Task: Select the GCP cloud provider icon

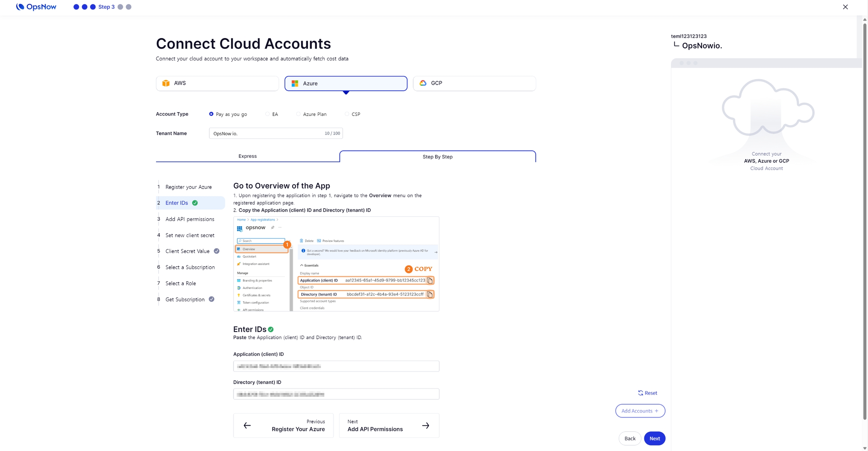Action: (423, 83)
